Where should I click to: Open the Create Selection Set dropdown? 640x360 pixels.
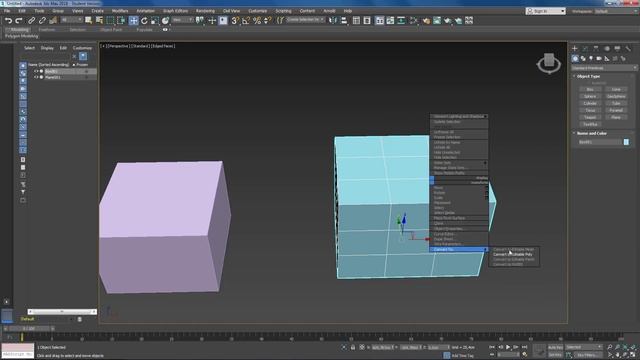(x=305, y=20)
